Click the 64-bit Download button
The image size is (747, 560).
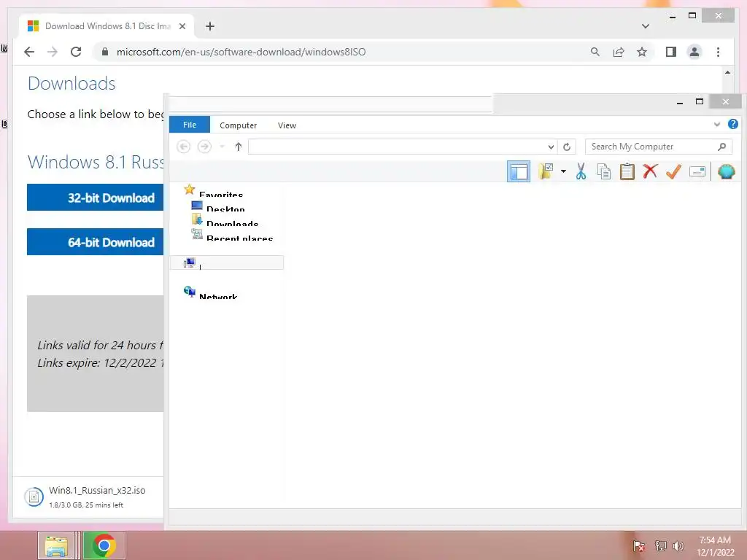point(96,242)
